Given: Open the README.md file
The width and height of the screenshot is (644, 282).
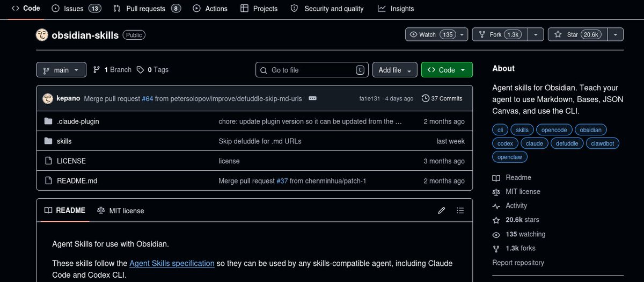Looking at the screenshot, I should [77, 181].
